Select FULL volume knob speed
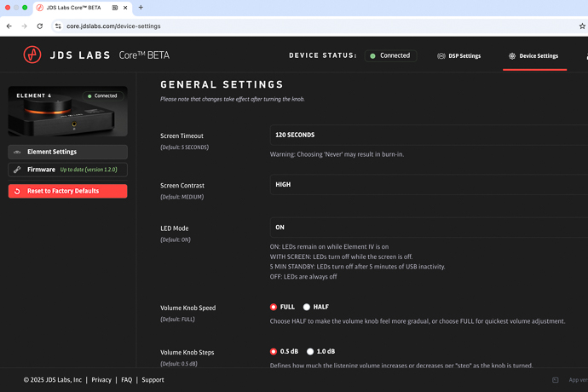 (x=274, y=307)
